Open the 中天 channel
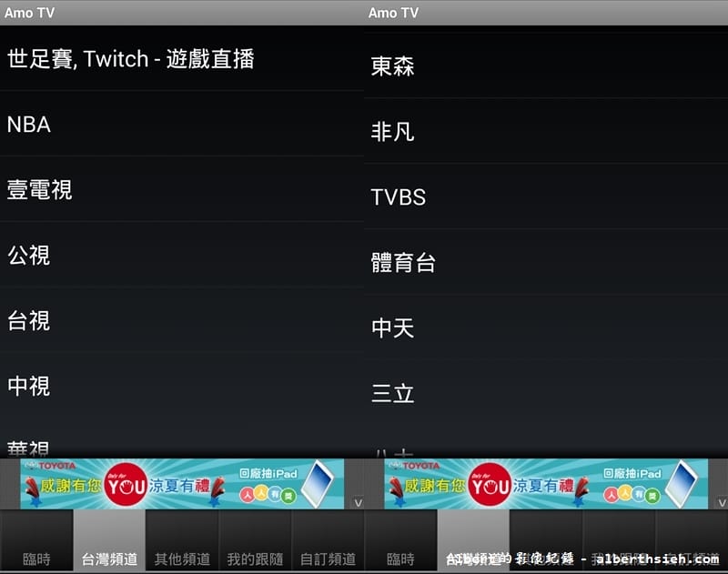728x574 pixels. (x=546, y=327)
